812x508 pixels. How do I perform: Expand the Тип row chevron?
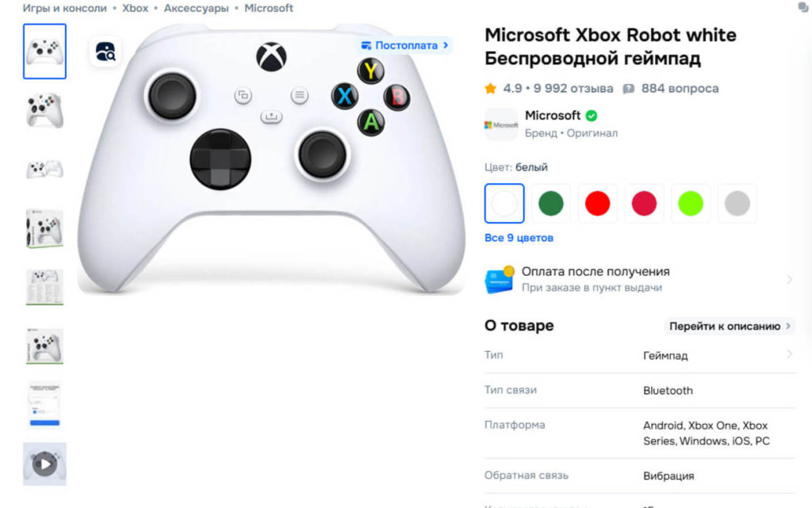pyautogui.click(x=790, y=354)
